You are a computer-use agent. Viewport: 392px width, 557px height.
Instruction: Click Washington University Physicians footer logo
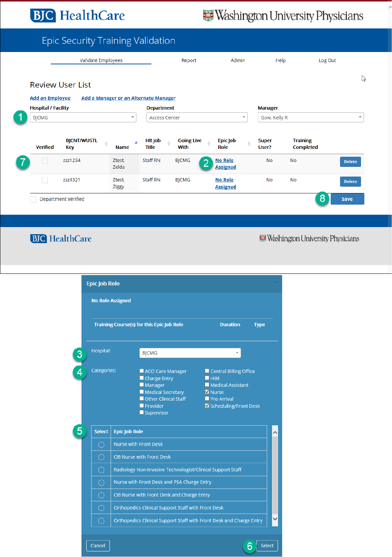click(x=309, y=239)
